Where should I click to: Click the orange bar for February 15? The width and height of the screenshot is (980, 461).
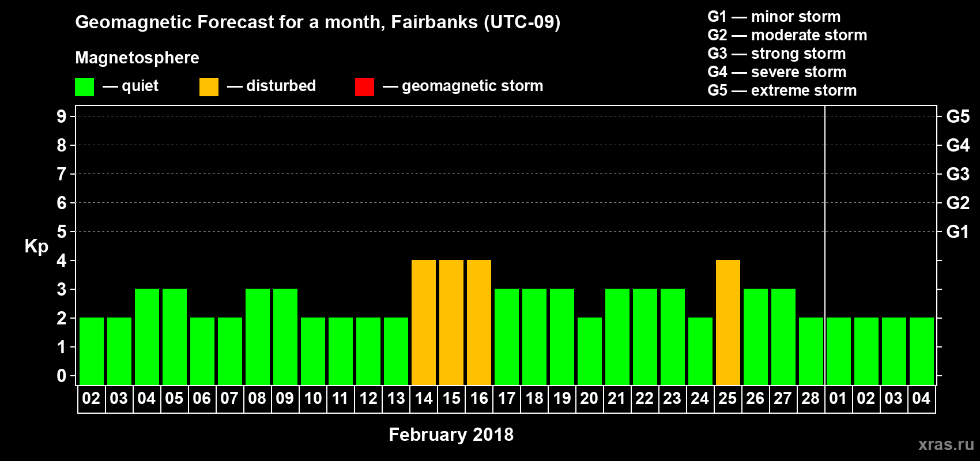pos(451,322)
